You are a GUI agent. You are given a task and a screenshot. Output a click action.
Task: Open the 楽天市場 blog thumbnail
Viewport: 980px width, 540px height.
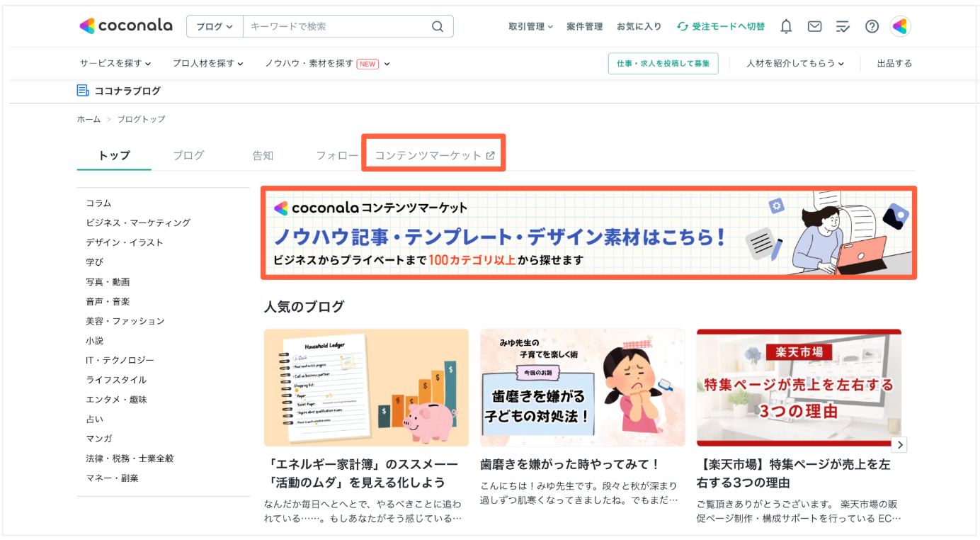point(799,388)
